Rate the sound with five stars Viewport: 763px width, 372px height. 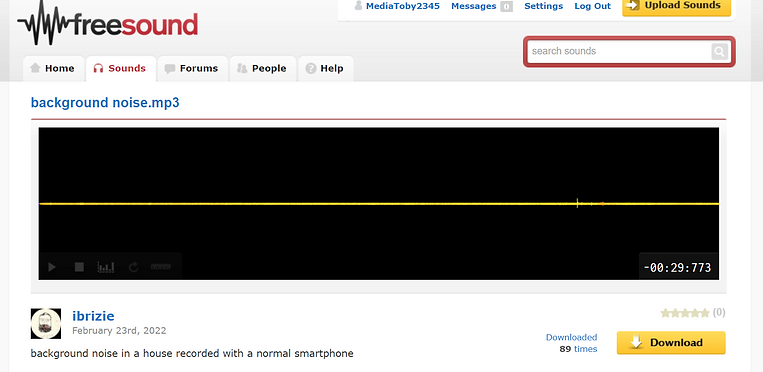point(705,313)
